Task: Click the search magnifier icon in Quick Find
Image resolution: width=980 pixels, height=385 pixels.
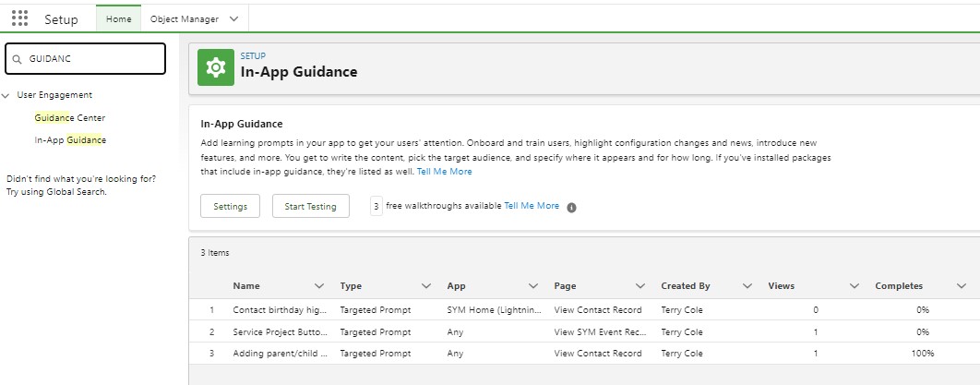Action: (17, 58)
